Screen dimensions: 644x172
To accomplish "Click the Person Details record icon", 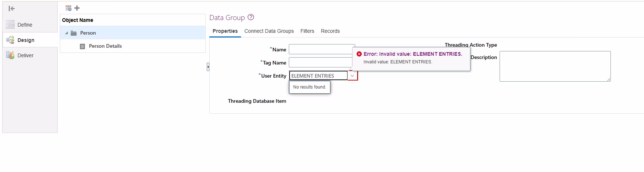I will 82,46.
